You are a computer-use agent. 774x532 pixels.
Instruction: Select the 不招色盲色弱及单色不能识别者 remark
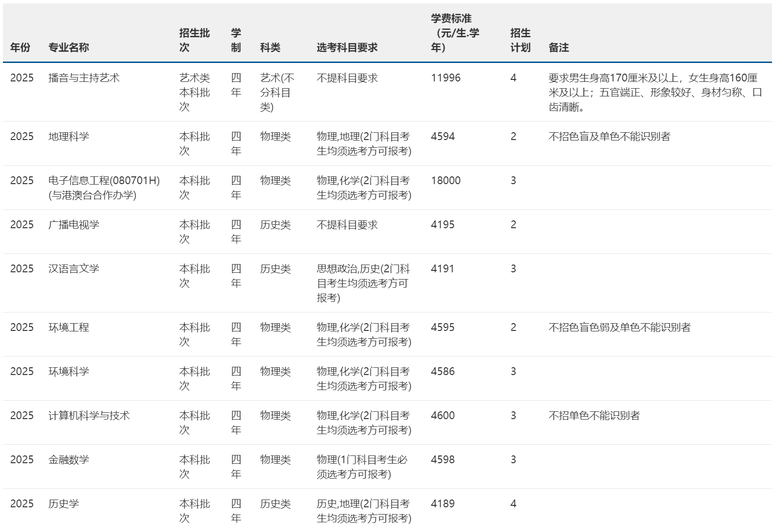619,328
